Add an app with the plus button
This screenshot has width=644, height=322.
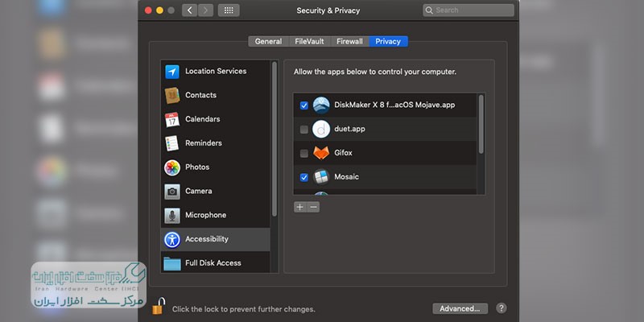click(x=300, y=207)
